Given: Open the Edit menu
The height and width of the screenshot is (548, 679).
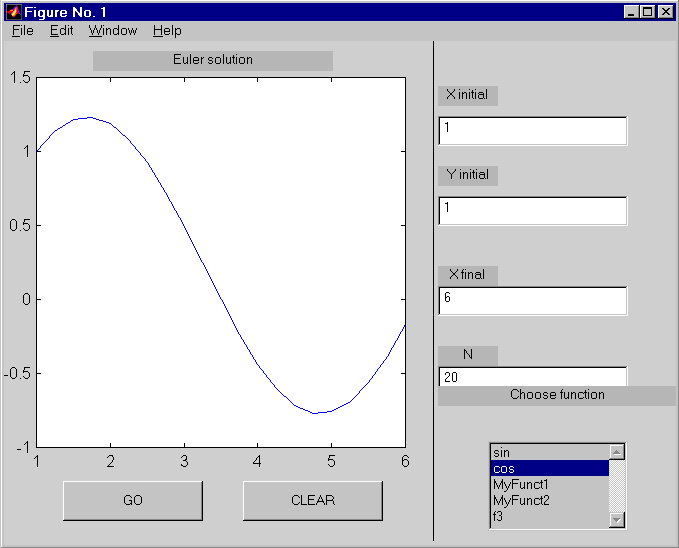Looking at the screenshot, I should click(61, 31).
